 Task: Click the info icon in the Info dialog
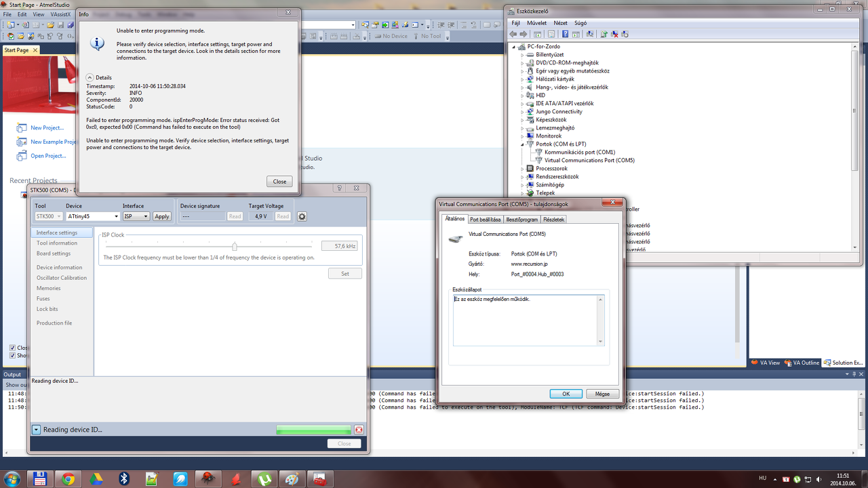coord(97,43)
